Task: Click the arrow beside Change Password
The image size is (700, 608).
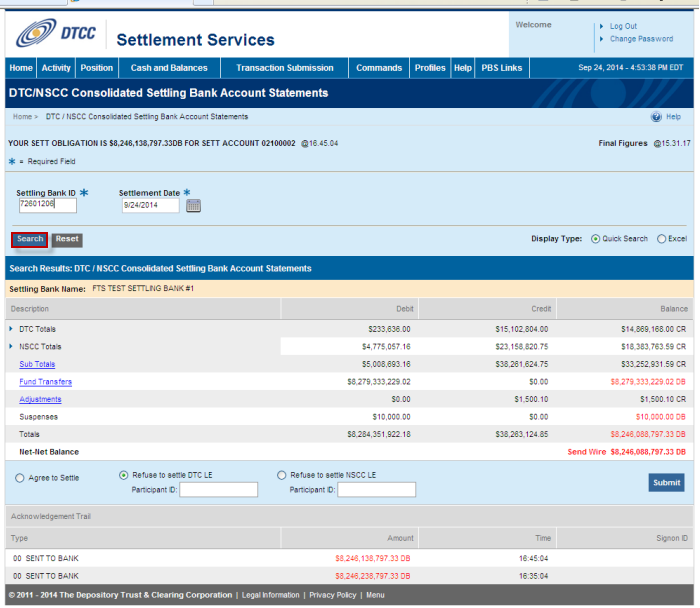Action: (601, 39)
